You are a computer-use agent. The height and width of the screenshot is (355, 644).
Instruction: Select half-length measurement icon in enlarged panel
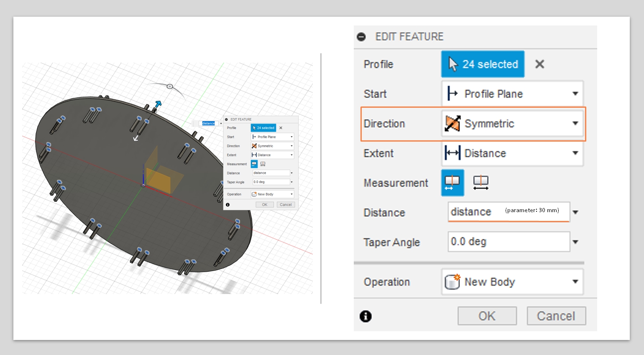coord(452,183)
